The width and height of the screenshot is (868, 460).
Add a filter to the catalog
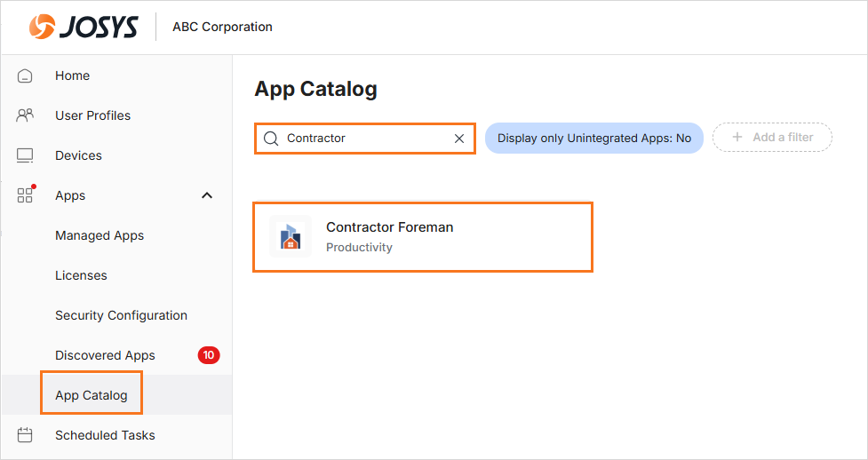point(772,138)
